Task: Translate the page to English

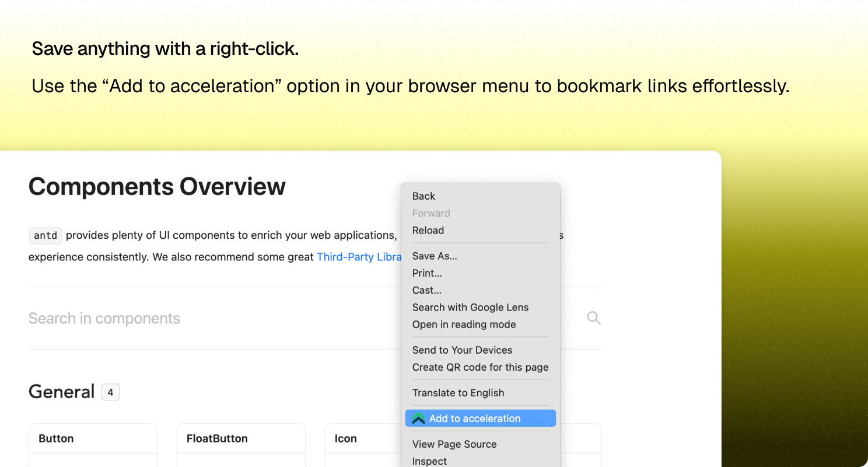Action: (458, 393)
